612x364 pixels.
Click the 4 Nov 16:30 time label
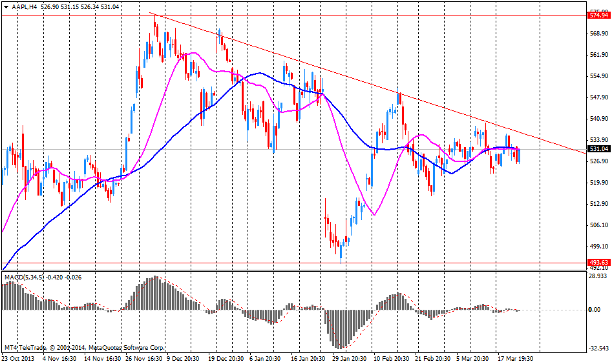[x=59, y=358]
